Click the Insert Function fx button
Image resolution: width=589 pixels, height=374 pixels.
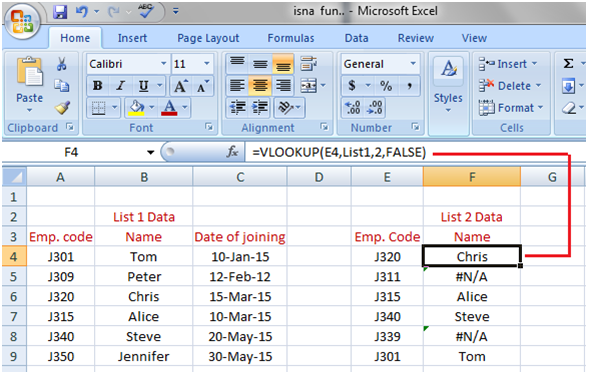click(x=232, y=152)
